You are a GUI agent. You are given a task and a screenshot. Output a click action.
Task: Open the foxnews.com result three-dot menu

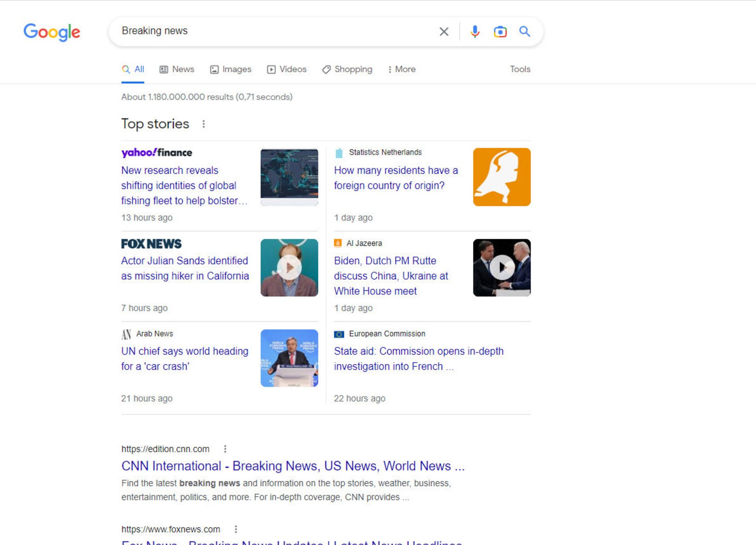click(x=236, y=529)
